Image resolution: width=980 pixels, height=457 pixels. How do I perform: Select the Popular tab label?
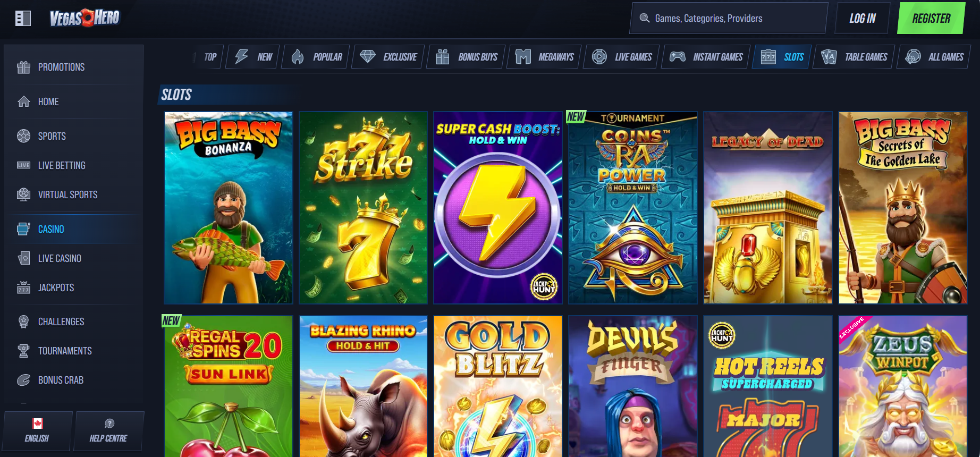(x=327, y=57)
